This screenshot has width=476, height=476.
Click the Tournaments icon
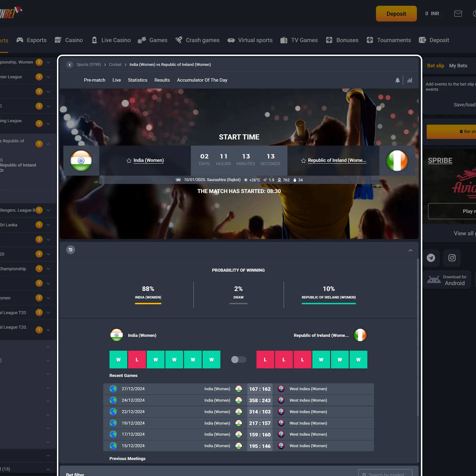(x=370, y=40)
